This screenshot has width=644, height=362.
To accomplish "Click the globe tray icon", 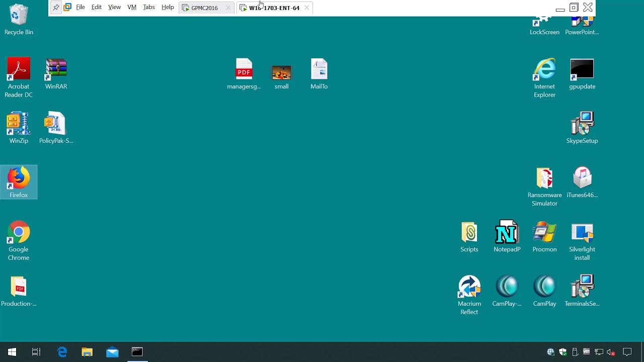I will (x=551, y=352).
